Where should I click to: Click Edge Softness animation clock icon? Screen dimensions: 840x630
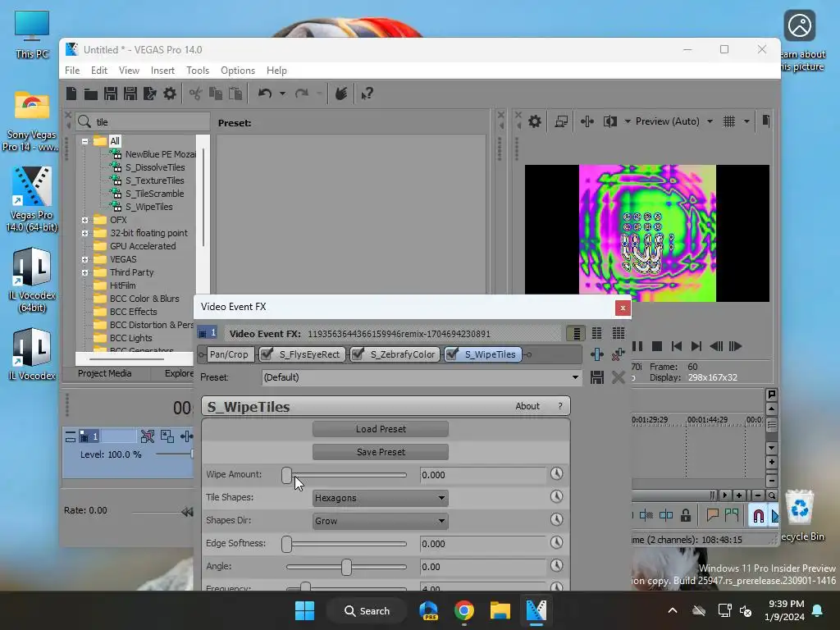point(557,543)
